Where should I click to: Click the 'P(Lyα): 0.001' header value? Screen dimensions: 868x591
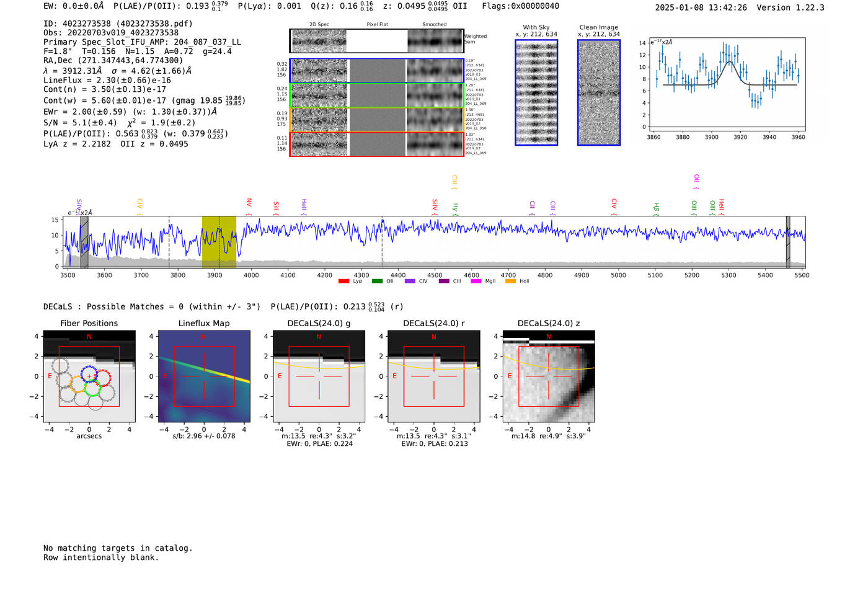pyautogui.click(x=269, y=6)
